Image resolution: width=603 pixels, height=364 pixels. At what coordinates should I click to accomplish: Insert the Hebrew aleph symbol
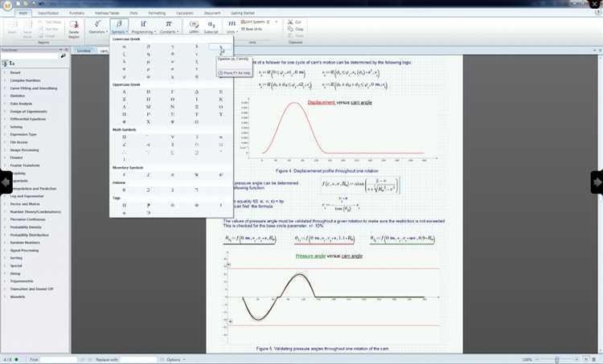(x=124, y=190)
